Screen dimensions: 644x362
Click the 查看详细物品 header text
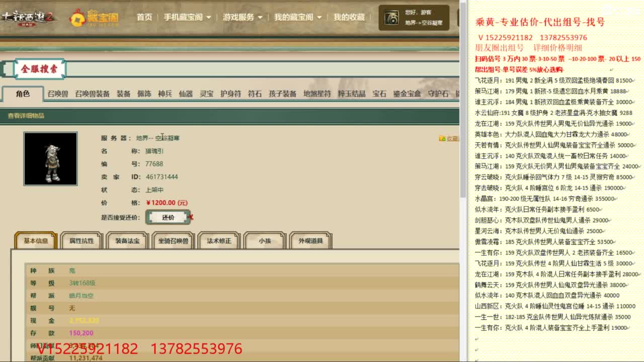coord(26,116)
